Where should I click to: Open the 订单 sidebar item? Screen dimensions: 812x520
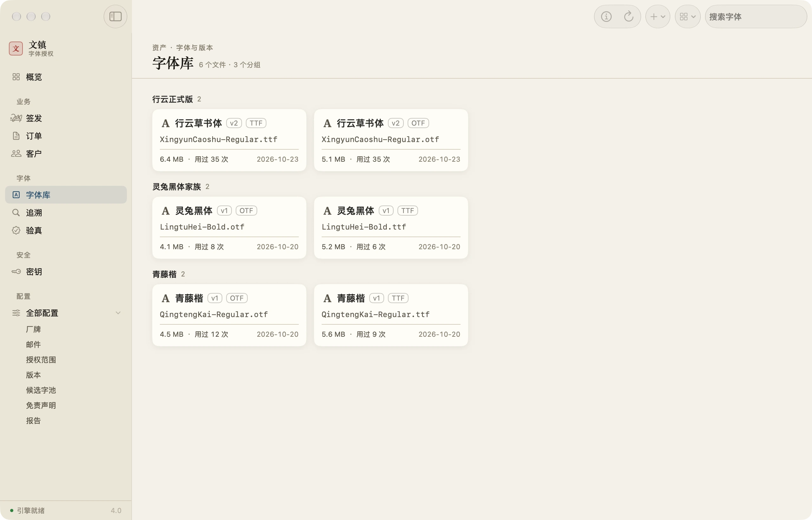[66, 136]
